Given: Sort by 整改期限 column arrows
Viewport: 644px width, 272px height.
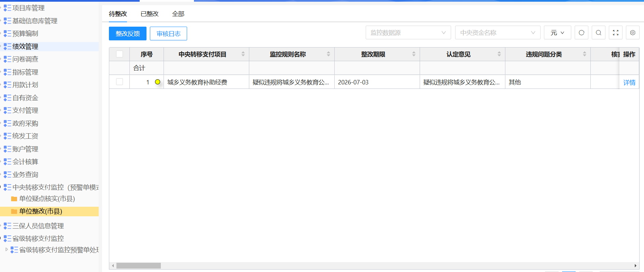Looking at the screenshot, I should [414, 54].
